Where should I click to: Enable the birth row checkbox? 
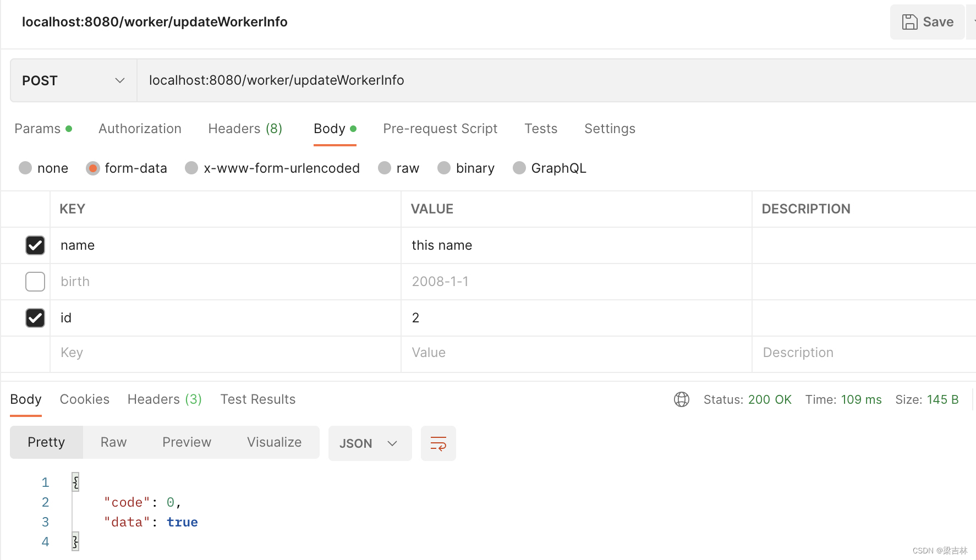tap(35, 282)
